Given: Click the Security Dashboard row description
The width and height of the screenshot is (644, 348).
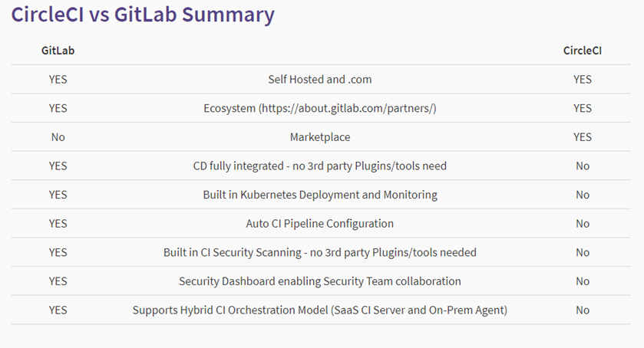Looking at the screenshot, I should [319, 281].
